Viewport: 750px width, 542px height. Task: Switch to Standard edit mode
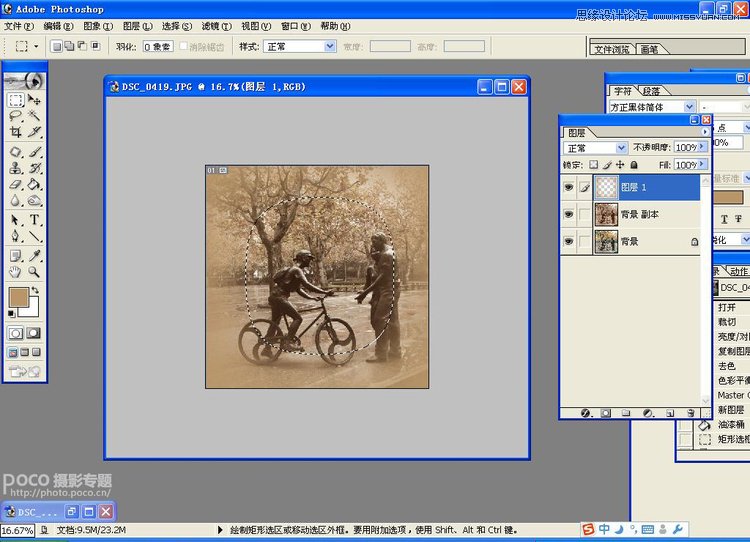pos(15,333)
